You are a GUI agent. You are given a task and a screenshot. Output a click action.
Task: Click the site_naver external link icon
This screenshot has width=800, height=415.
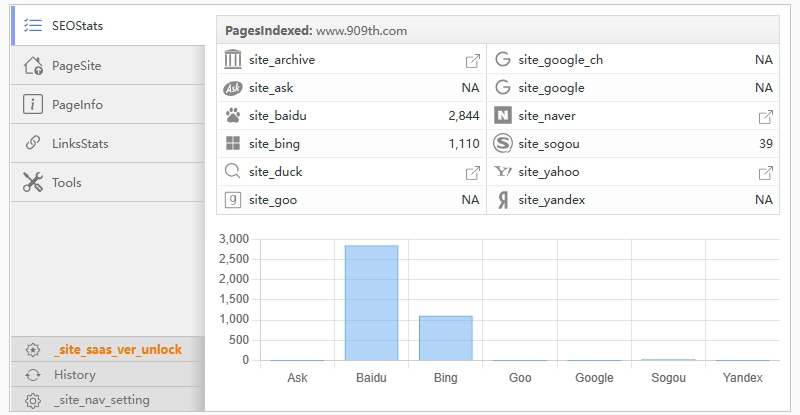pos(766,116)
